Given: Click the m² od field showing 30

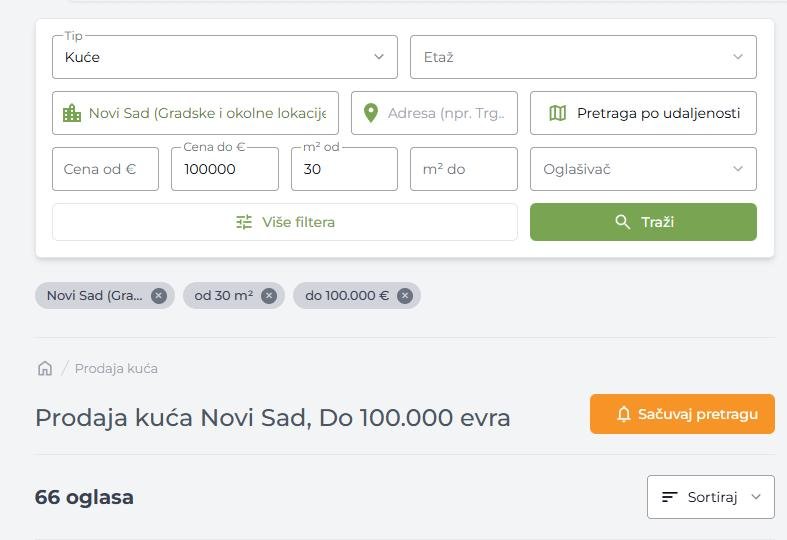Looking at the screenshot, I should 344,169.
